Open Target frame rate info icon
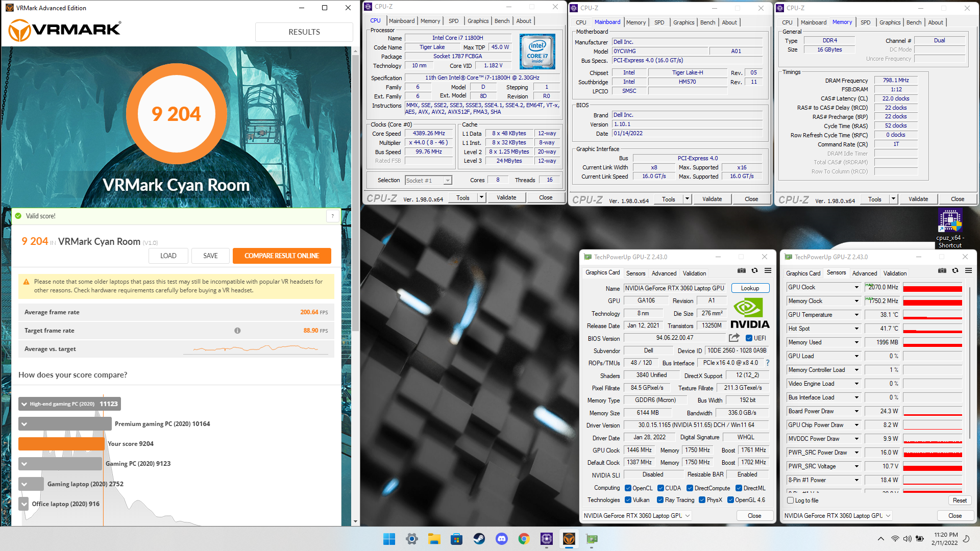 click(x=237, y=331)
